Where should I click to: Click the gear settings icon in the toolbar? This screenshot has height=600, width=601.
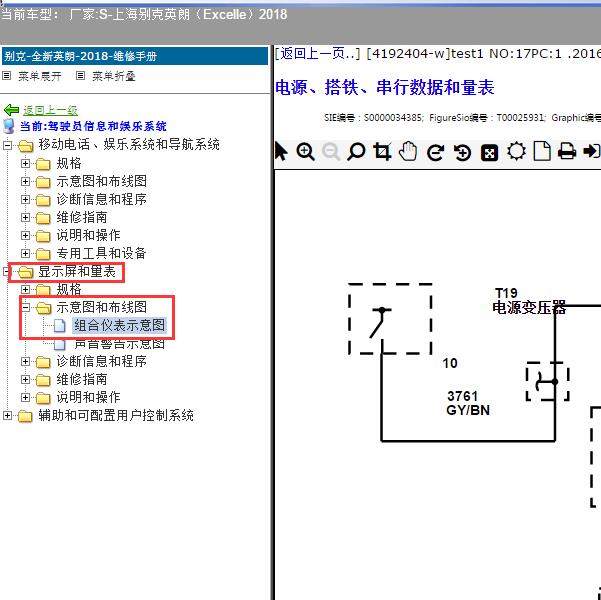(516, 151)
